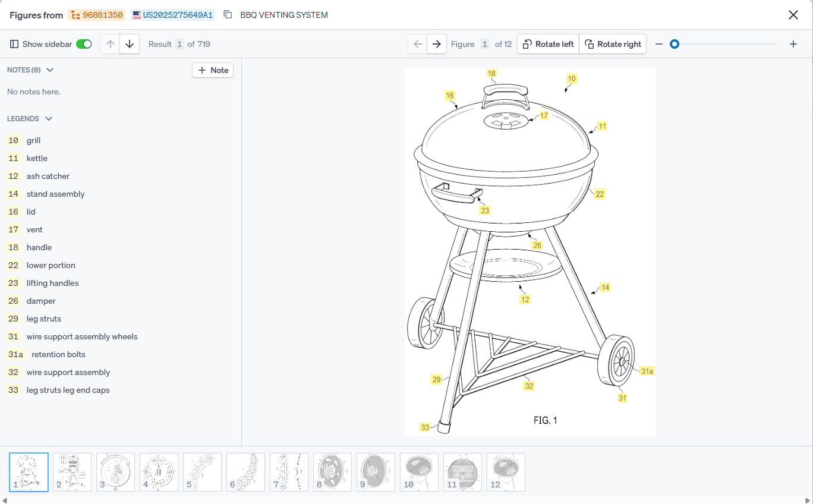Select legend 14 stand assembly
This screenshot has height=504, width=813.
click(45, 194)
